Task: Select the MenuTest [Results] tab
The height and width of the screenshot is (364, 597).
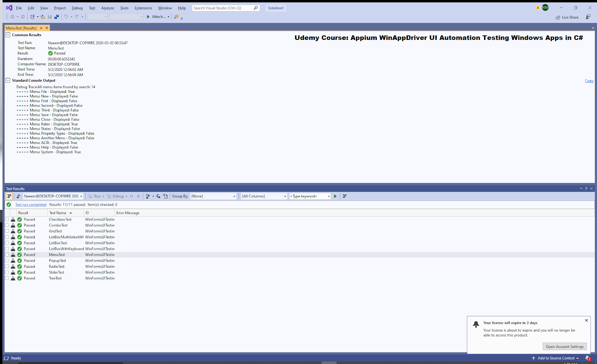Action: [x=22, y=28]
